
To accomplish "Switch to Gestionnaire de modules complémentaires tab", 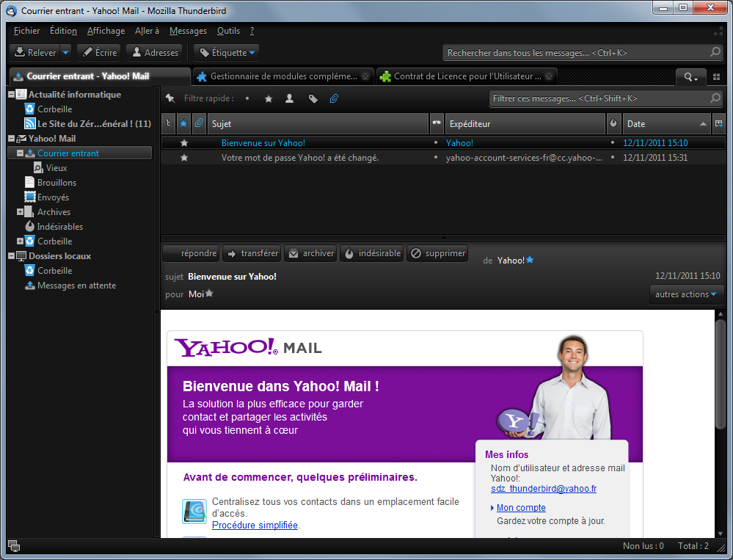I will pyautogui.click(x=282, y=76).
